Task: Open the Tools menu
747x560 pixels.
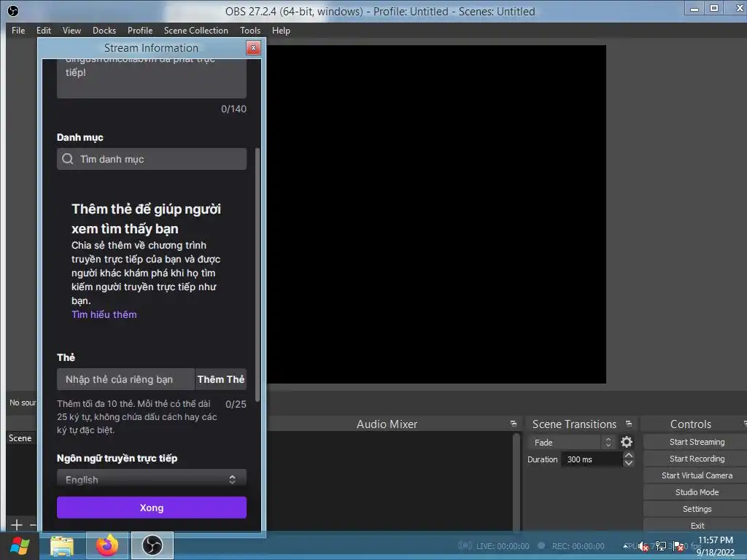Action: click(250, 31)
